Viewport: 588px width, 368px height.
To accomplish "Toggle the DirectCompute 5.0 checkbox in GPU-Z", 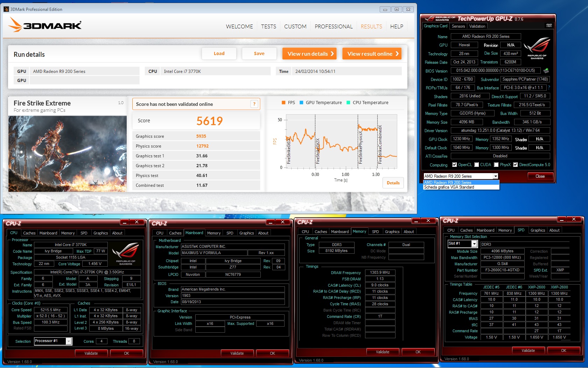I will [515, 165].
